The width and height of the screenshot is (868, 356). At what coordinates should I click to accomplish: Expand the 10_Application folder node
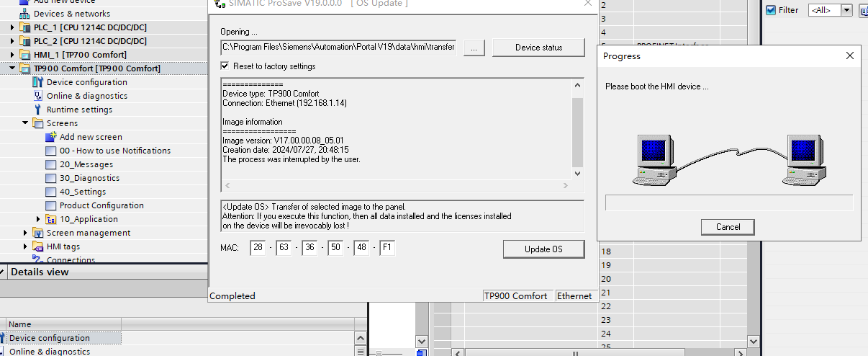click(38, 219)
